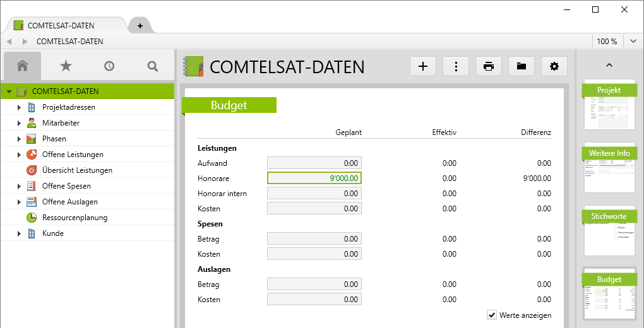Click the plus add button
This screenshot has height=328, width=644.
tap(423, 66)
